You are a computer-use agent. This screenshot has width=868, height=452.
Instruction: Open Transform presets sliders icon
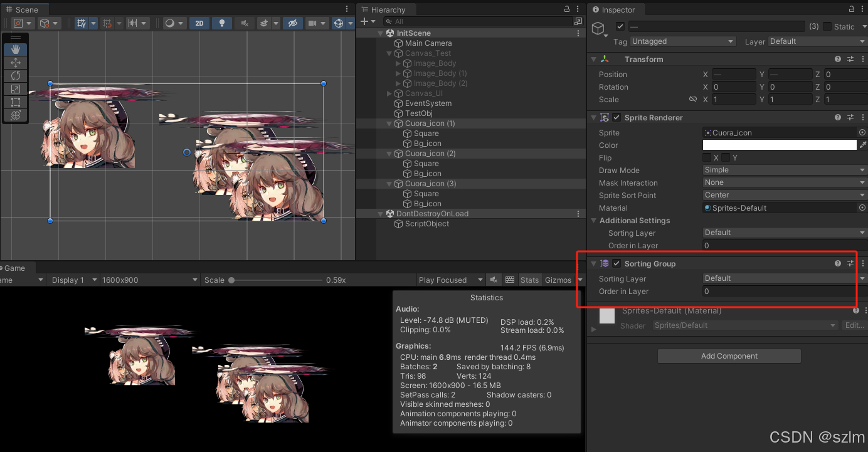[x=850, y=59]
